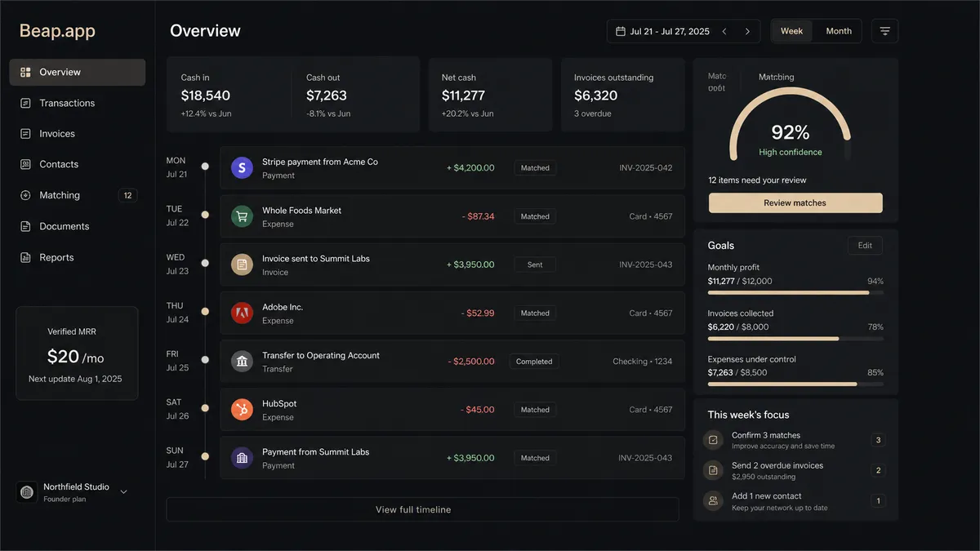
Task: Click the Whole Foods cart icon
Action: (242, 216)
